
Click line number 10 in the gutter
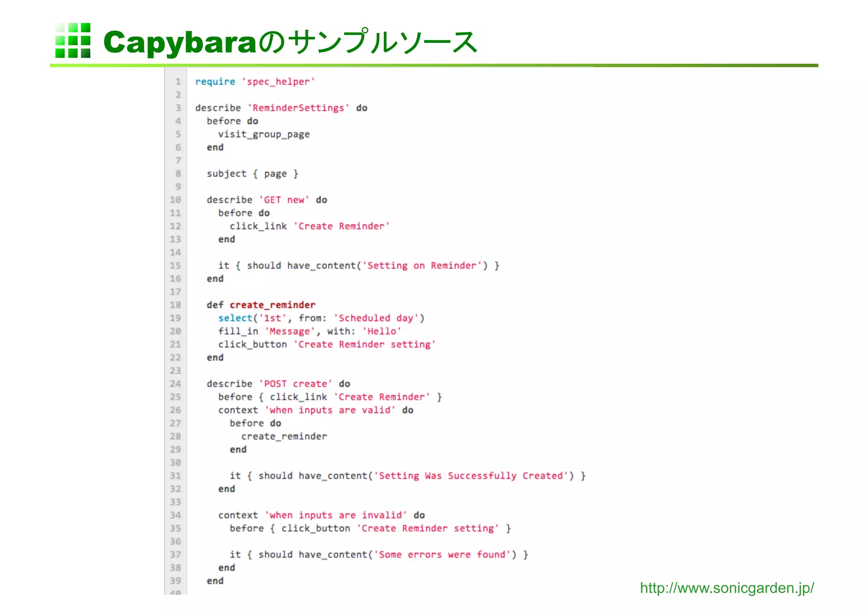click(x=175, y=200)
